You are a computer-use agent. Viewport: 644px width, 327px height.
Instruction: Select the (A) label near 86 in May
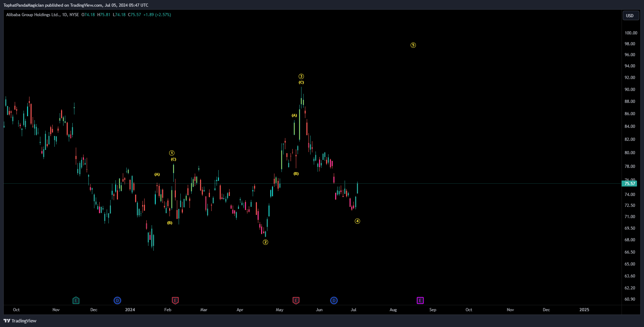[x=294, y=115]
